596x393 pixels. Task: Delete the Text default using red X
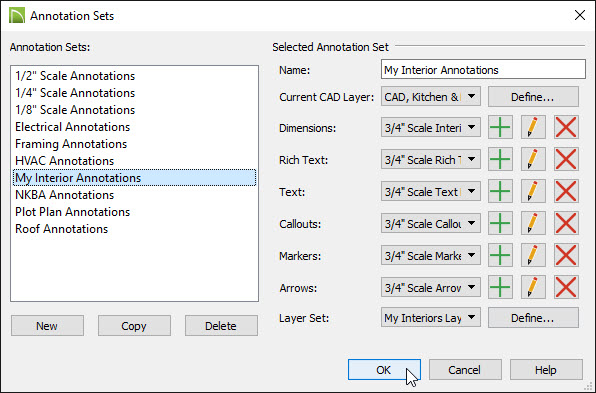pos(566,191)
